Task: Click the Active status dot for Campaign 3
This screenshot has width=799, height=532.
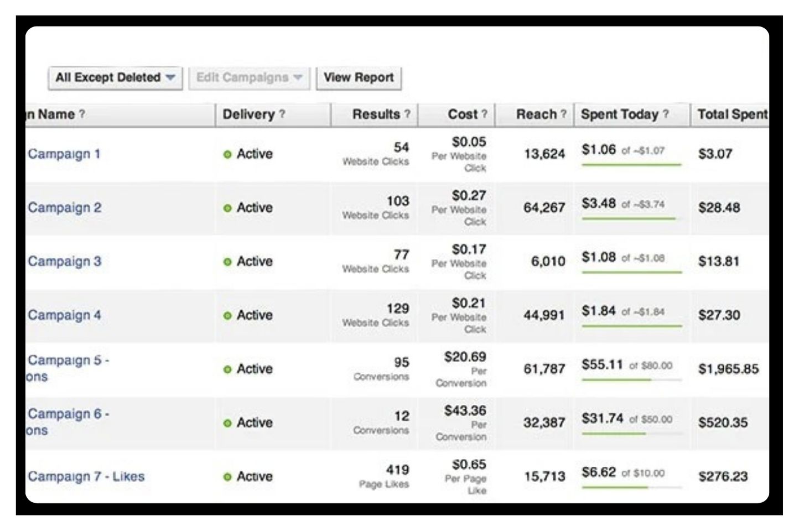Action: tap(227, 262)
